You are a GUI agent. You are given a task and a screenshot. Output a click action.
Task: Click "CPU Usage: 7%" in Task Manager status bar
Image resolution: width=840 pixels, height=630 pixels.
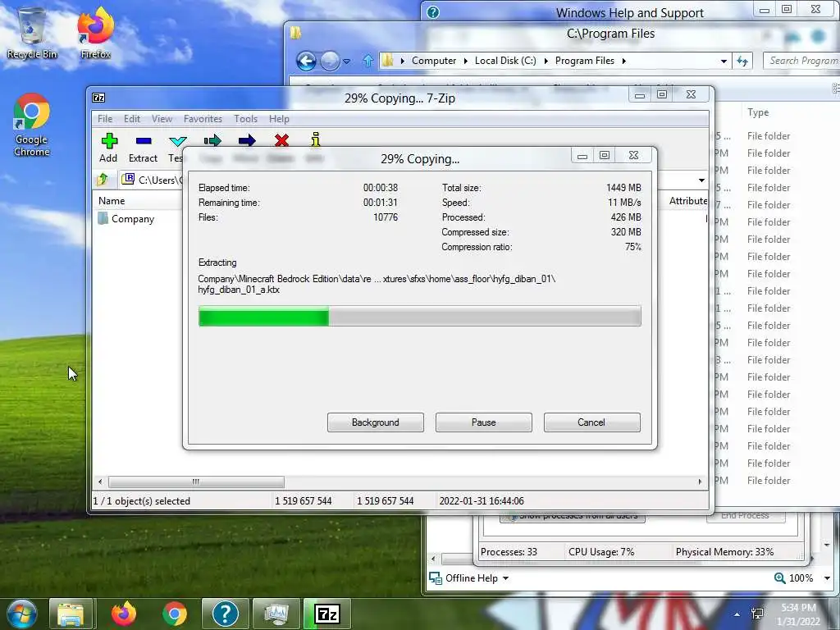pos(601,552)
